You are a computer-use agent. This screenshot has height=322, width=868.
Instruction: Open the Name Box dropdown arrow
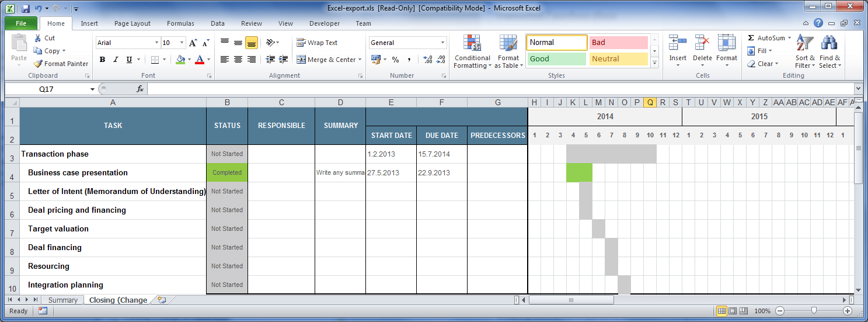click(92, 89)
